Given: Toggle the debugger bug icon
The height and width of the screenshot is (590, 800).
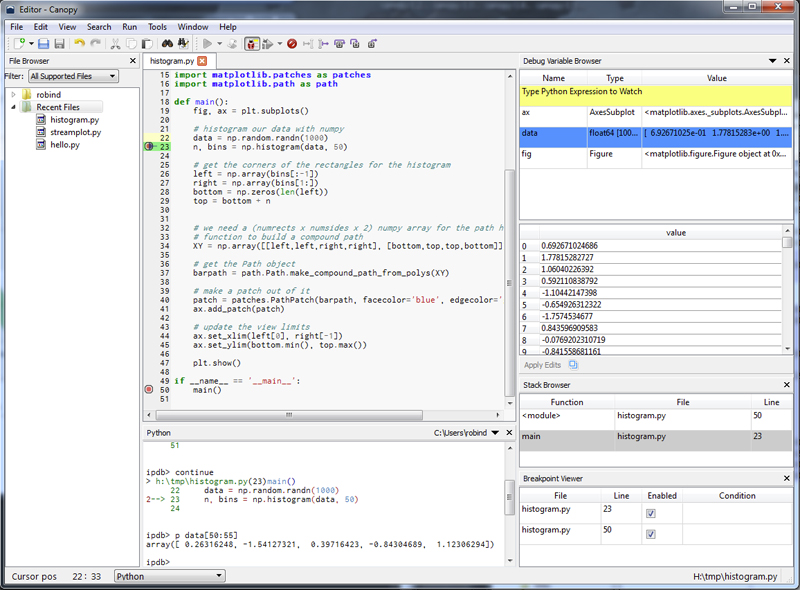Looking at the screenshot, I should [x=252, y=44].
